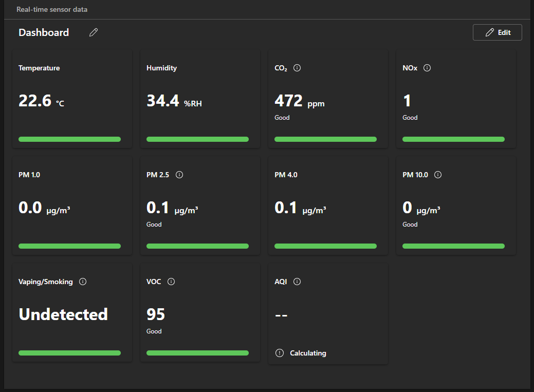This screenshot has width=534, height=392.
Task: Click the VOC info icon
Action: [171, 282]
